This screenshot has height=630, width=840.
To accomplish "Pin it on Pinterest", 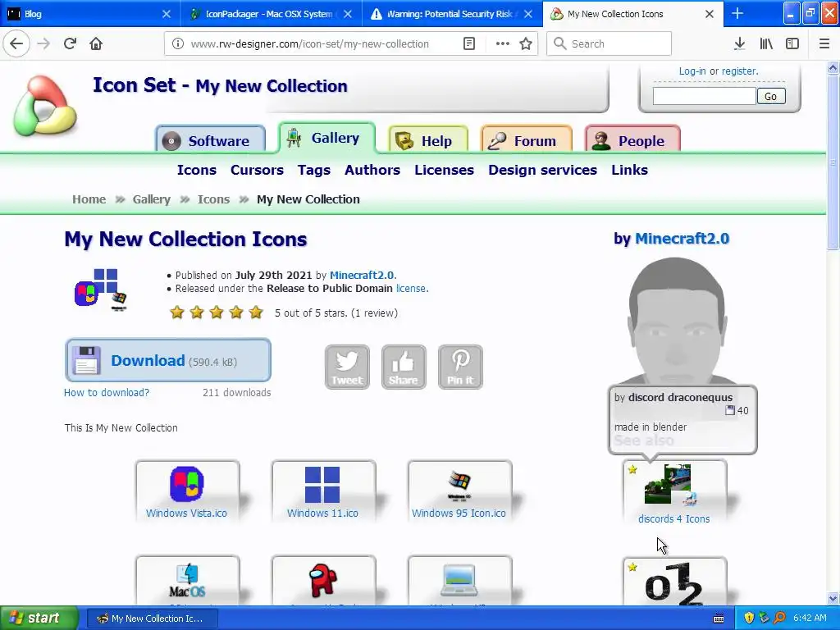I will pos(460,367).
